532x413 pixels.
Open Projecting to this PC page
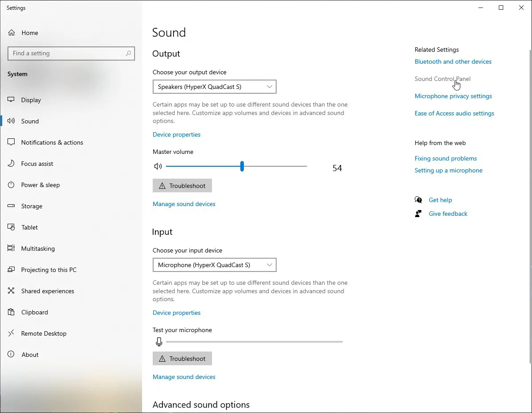tap(71, 270)
